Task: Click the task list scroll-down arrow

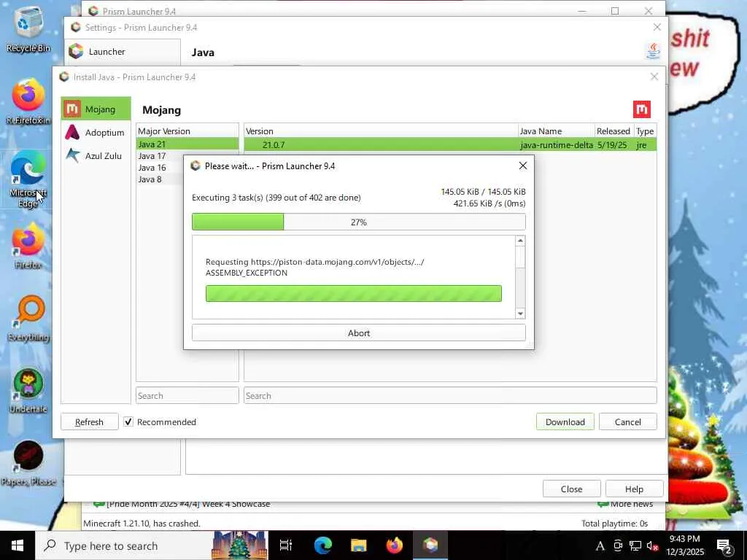Action: coord(520,314)
